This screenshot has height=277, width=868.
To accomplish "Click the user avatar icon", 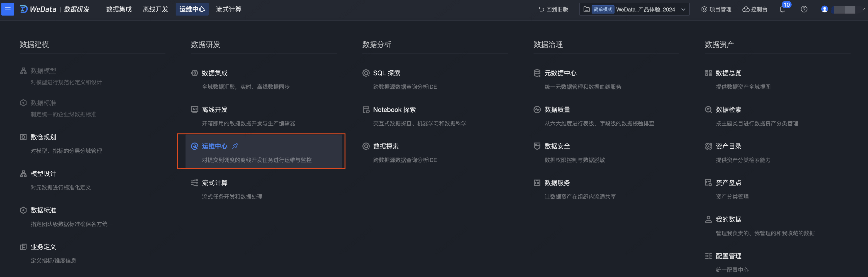I will pos(824,10).
